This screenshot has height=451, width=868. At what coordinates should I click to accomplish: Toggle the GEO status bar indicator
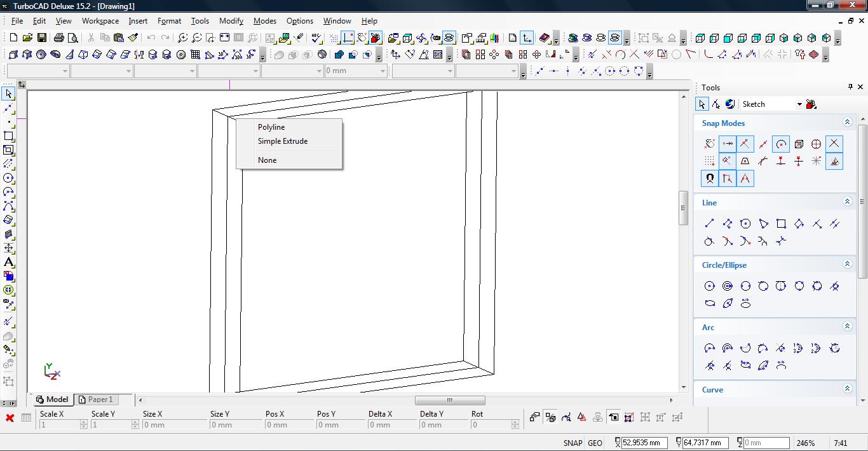pos(595,443)
